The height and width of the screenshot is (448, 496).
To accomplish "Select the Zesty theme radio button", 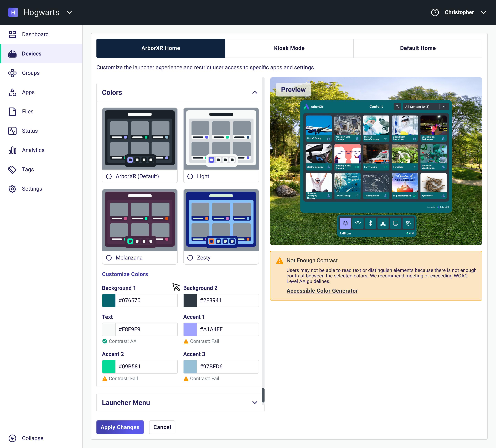I will [190, 258].
